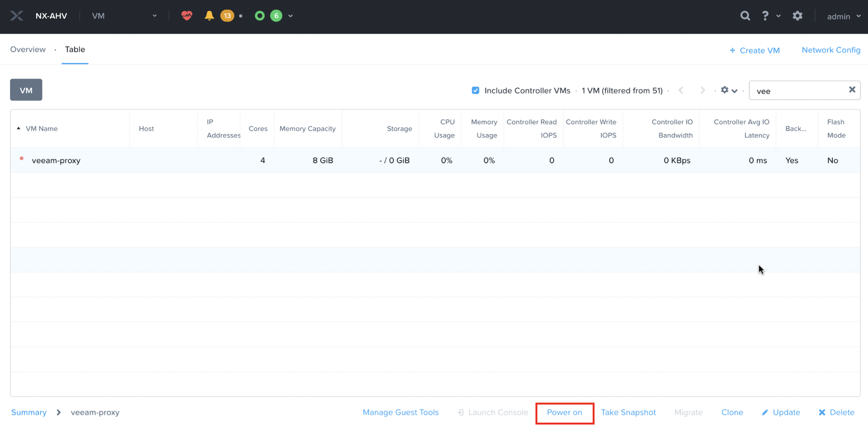
Task: Sort by Cores column header
Action: click(x=258, y=129)
